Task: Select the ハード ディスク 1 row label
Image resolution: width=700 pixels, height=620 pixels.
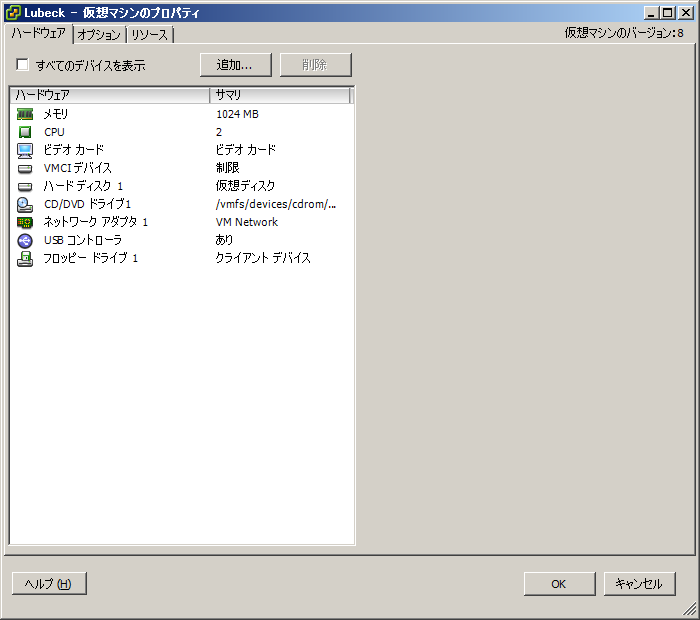Action: 83,186
